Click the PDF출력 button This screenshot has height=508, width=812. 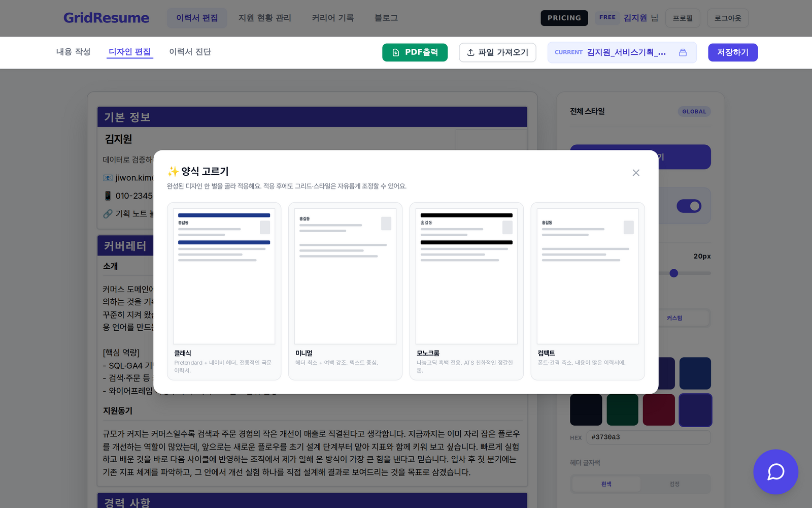click(x=415, y=52)
